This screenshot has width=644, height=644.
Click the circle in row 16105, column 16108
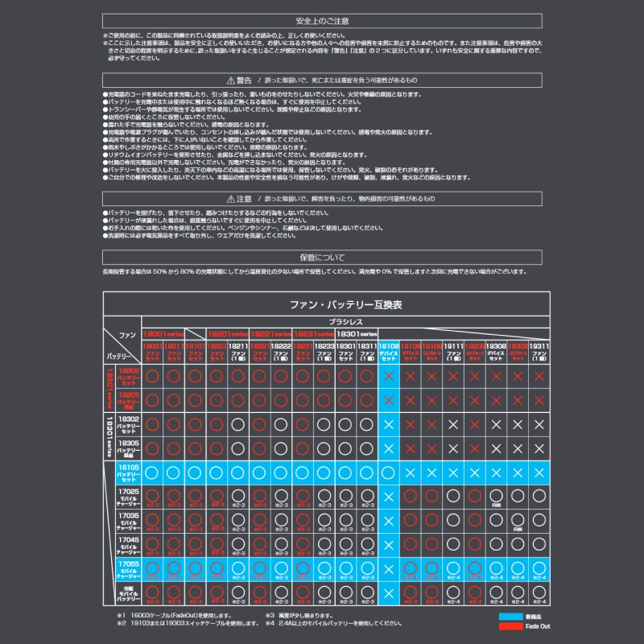click(388, 473)
